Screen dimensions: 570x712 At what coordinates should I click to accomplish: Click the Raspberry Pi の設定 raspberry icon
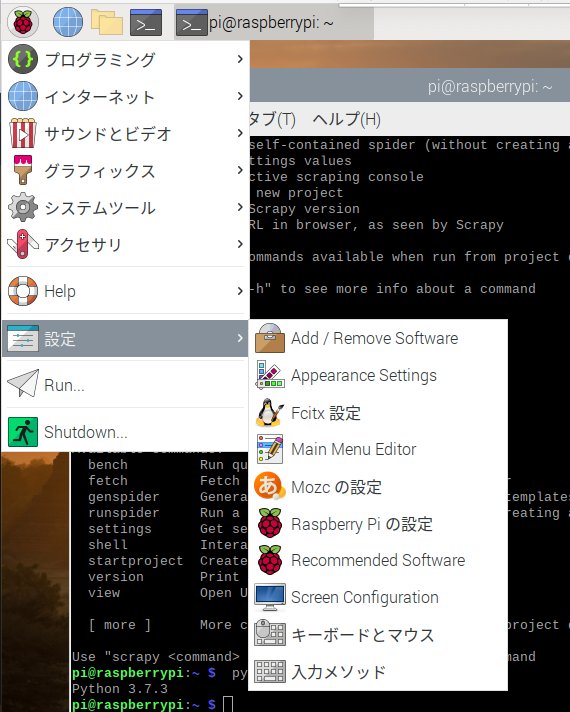pos(270,523)
